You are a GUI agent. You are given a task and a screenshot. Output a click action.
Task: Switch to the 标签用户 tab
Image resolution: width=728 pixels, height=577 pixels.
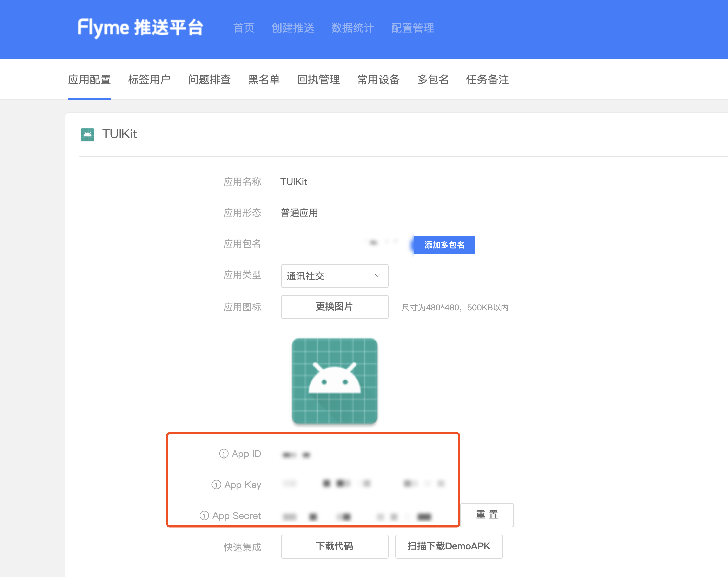(149, 80)
